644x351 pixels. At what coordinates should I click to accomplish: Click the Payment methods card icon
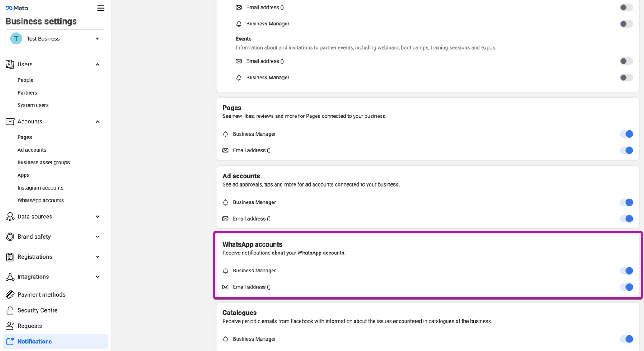[10, 294]
